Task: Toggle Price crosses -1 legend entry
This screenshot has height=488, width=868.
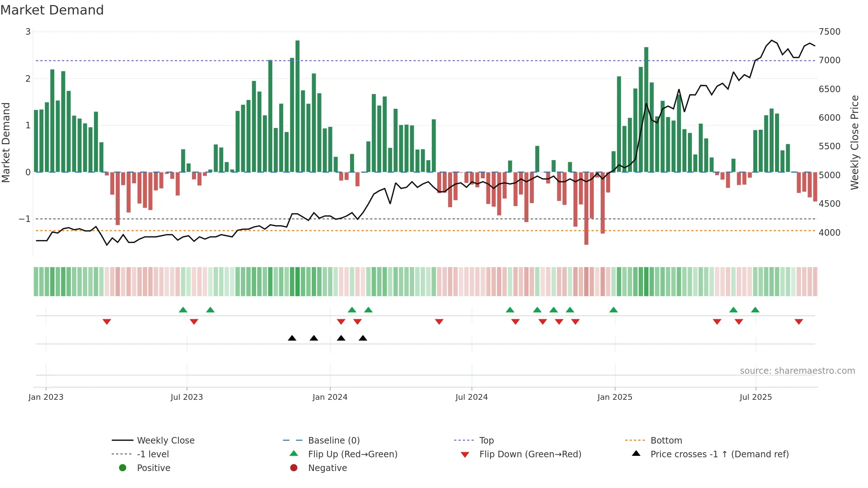Action: (710, 454)
